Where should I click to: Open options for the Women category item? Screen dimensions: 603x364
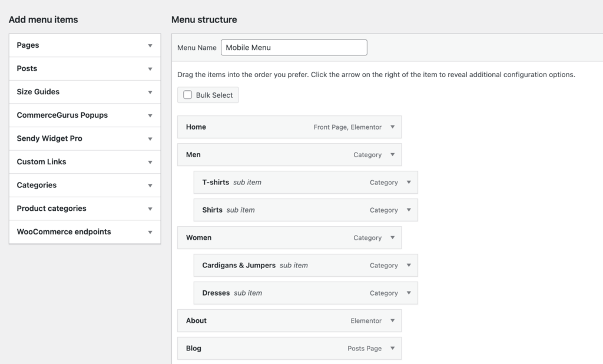393,237
